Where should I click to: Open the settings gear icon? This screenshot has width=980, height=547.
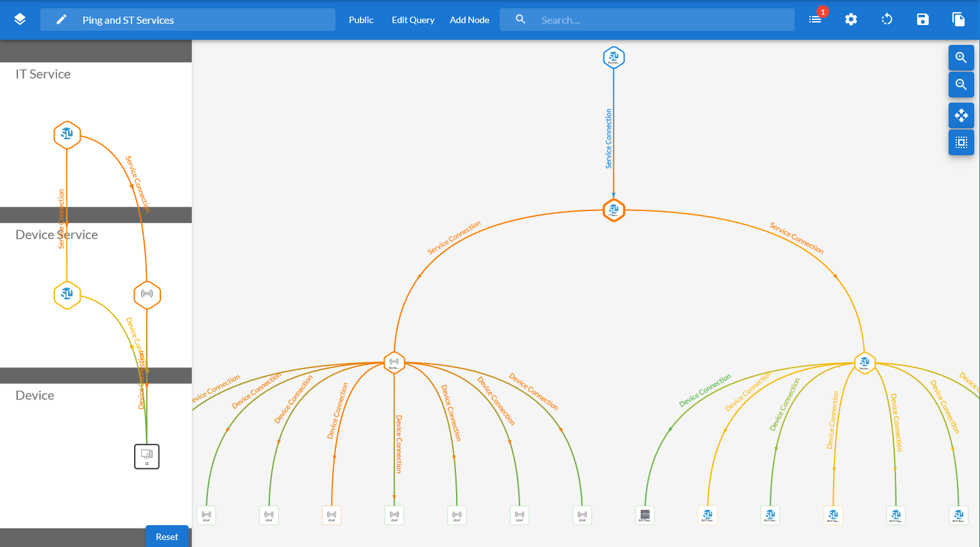click(851, 19)
